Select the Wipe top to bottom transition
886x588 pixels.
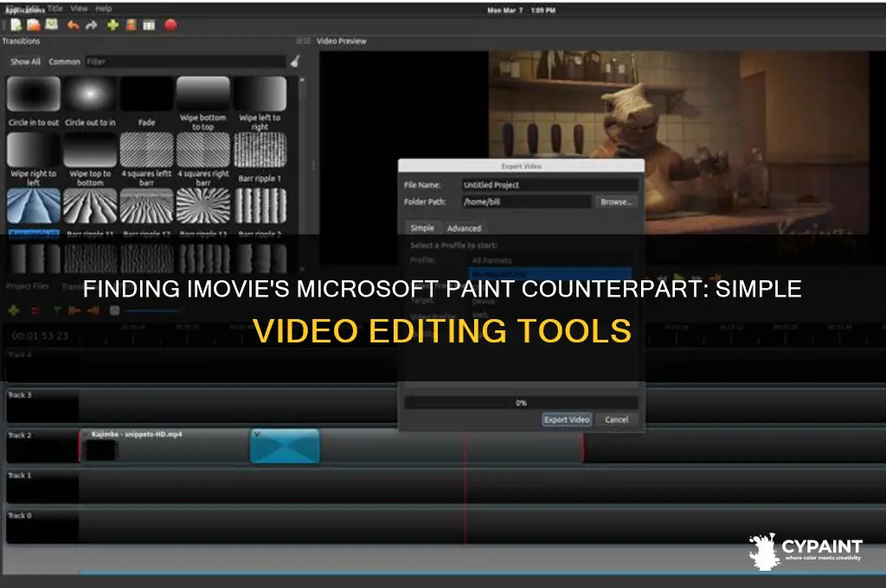tap(90, 159)
